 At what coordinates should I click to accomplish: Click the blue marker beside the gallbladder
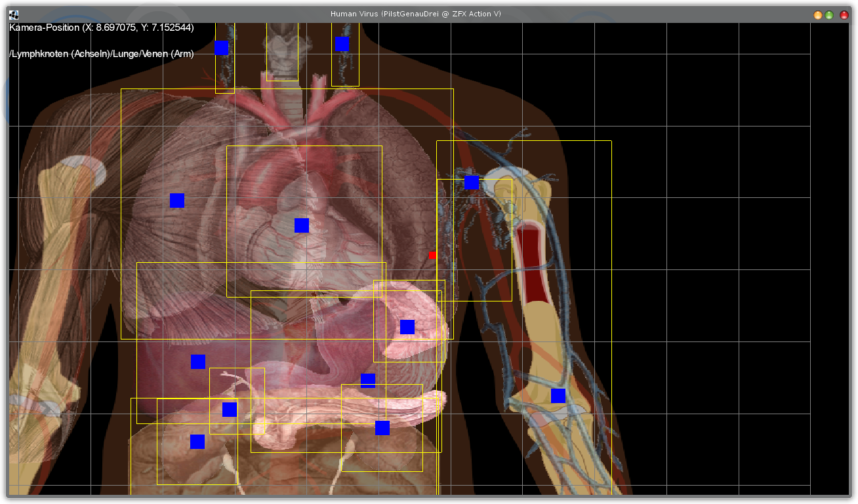(230, 410)
